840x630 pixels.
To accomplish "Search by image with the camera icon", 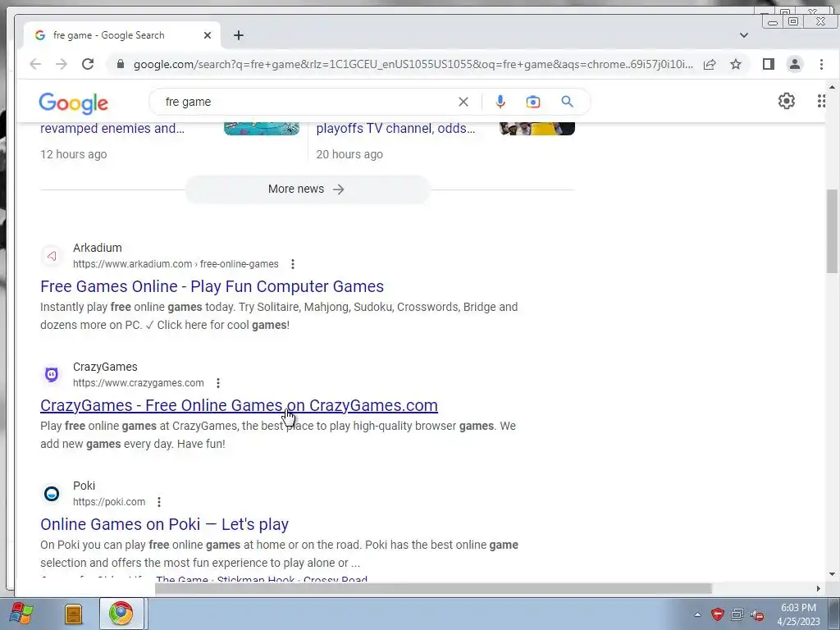I will tap(533, 102).
